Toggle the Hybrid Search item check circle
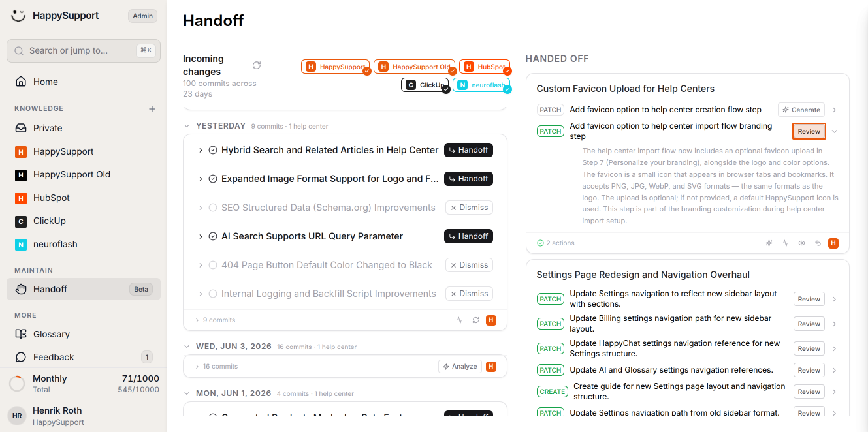The image size is (868, 432). click(x=213, y=150)
